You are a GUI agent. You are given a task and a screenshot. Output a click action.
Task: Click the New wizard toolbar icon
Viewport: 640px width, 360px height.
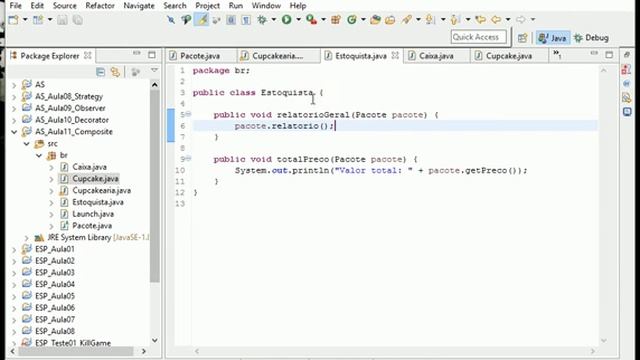pos(13,20)
